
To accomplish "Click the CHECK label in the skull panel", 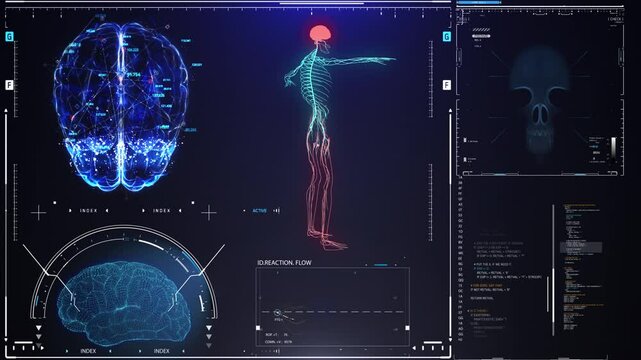I will pyautogui.click(x=615, y=19).
